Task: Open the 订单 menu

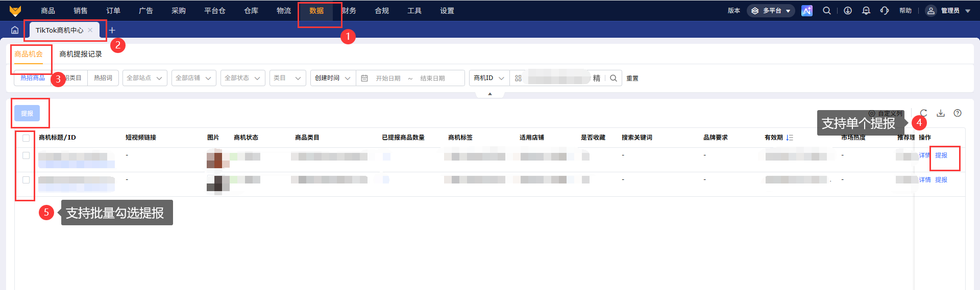Action: (x=113, y=11)
